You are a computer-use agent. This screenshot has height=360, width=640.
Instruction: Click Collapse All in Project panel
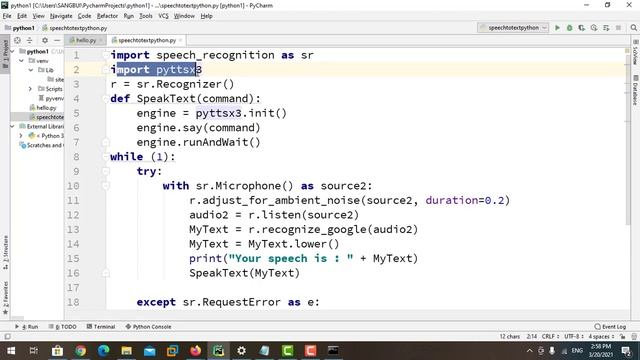click(29, 40)
